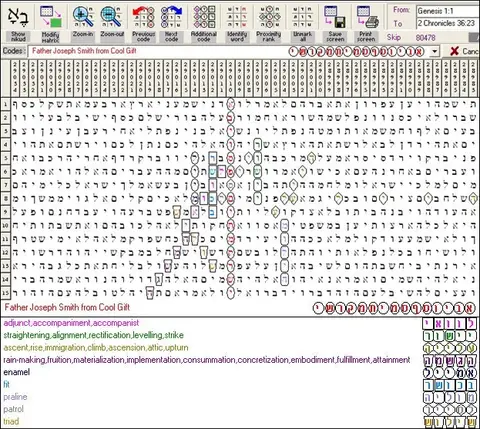Image resolution: width=480 pixels, height=429 pixels.
Task: Go to the Next code icon
Action: click(171, 17)
